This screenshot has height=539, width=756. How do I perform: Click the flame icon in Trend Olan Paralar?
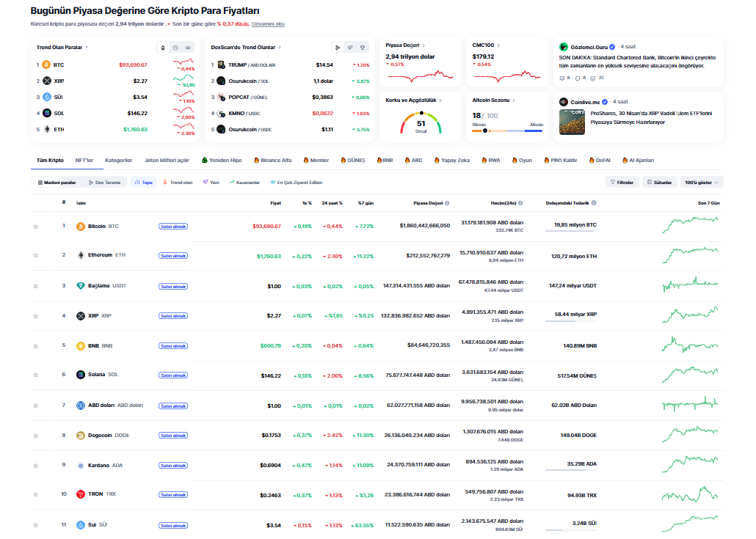[163, 47]
